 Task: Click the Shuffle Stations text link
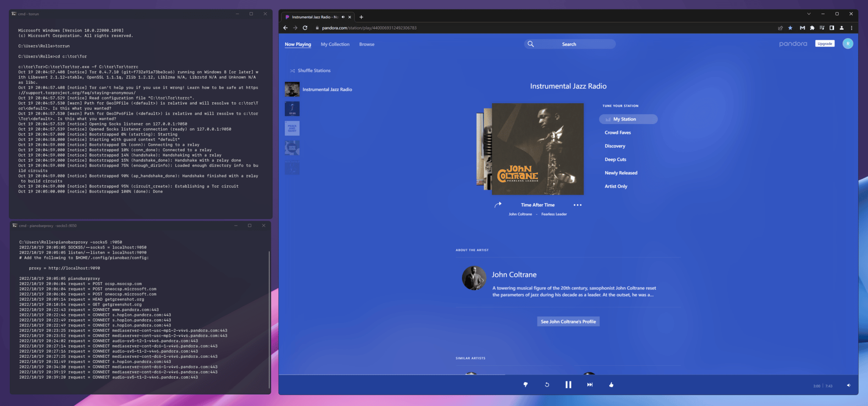click(314, 71)
